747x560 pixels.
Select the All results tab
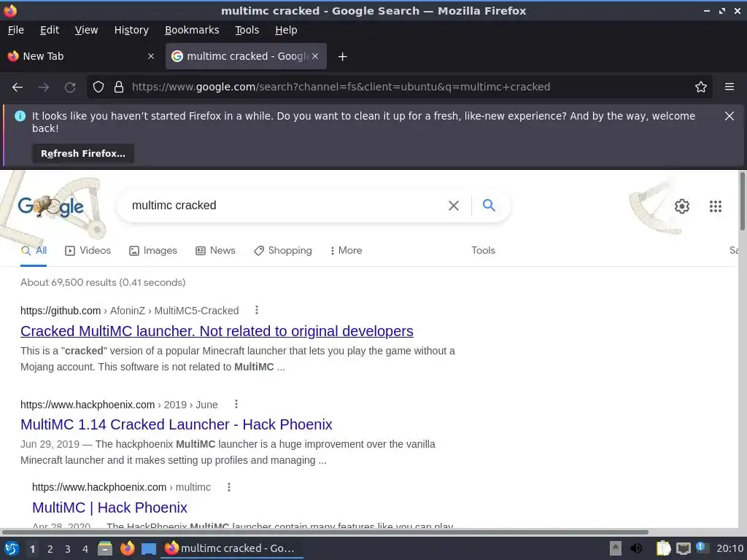coord(34,251)
